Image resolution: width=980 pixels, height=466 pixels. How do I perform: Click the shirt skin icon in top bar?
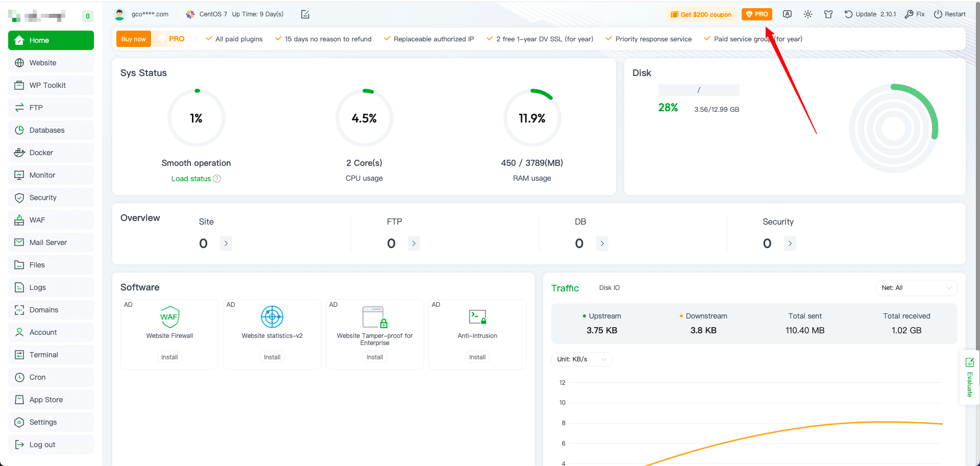828,14
